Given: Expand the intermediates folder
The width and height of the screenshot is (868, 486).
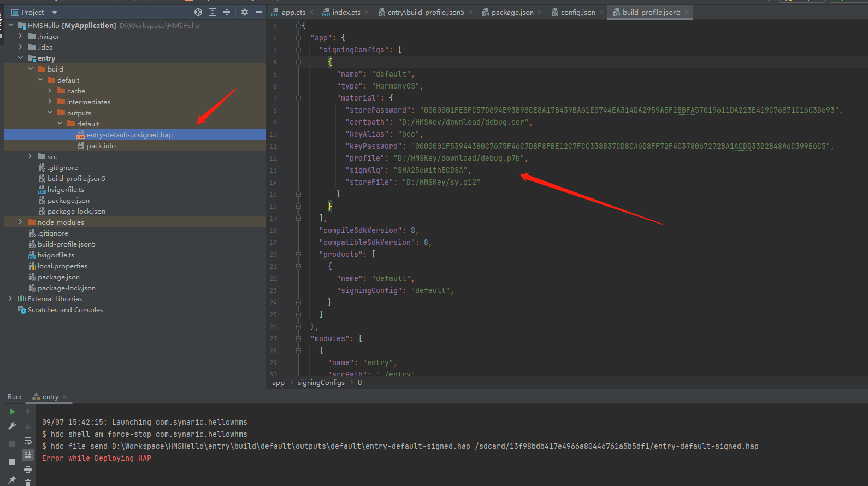Looking at the screenshot, I should pos(50,102).
